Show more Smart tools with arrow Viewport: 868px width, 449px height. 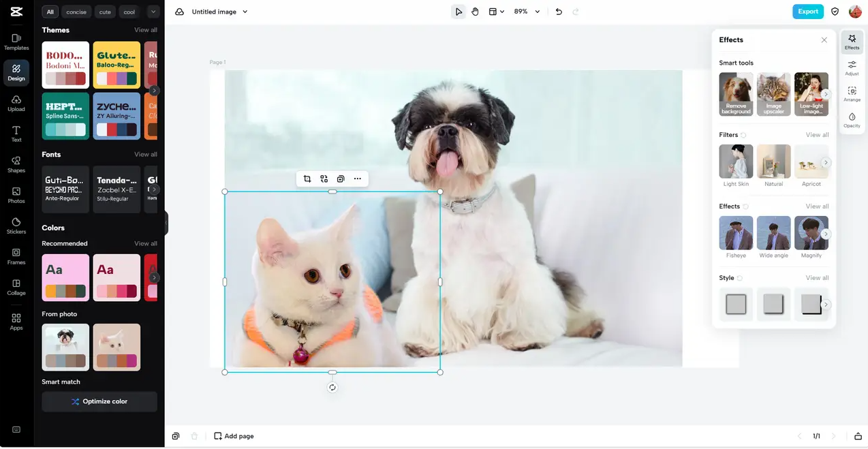coord(826,94)
